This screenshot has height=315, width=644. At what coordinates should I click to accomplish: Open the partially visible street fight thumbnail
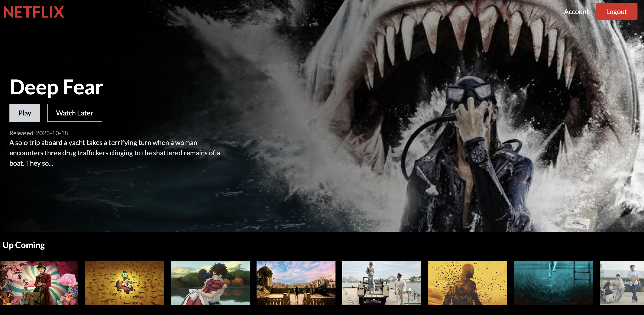pyautogui.click(x=622, y=283)
